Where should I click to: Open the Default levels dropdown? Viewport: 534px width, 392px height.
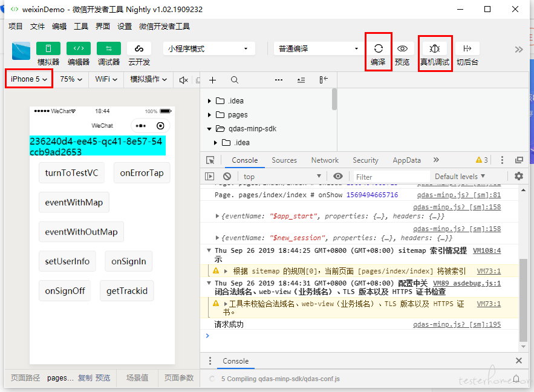click(460, 177)
